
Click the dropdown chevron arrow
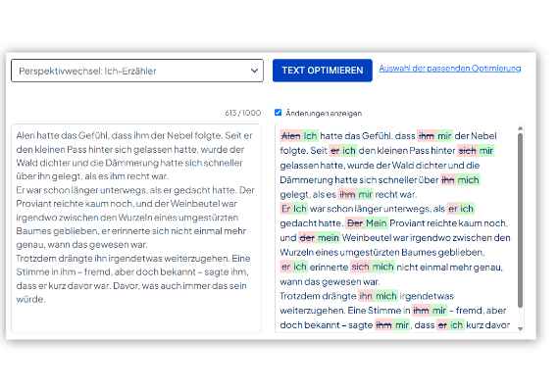point(254,71)
